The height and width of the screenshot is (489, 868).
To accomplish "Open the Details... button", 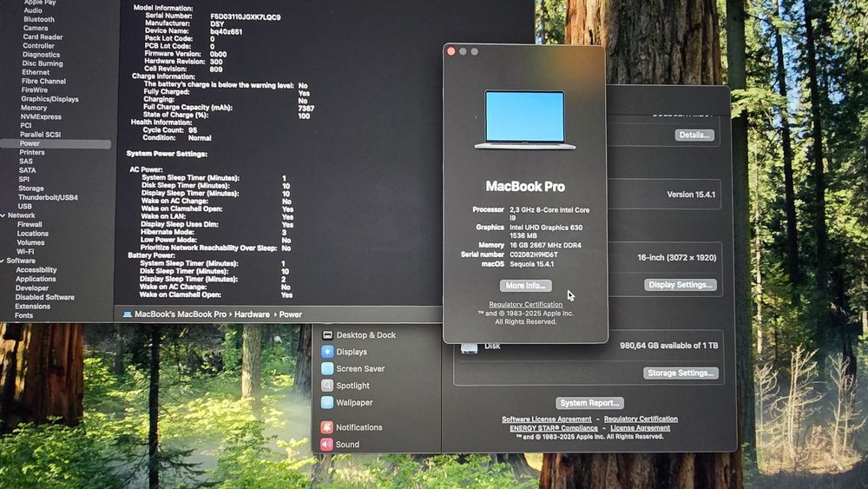I will (694, 135).
